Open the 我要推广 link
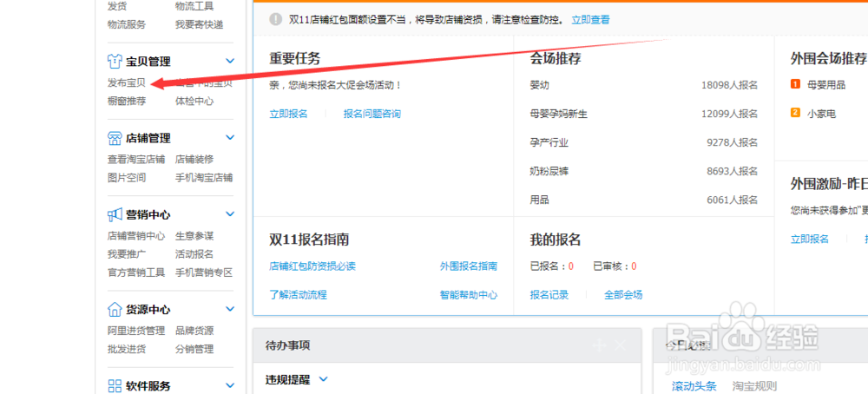The height and width of the screenshot is (394, 868). tap(127, 254)
